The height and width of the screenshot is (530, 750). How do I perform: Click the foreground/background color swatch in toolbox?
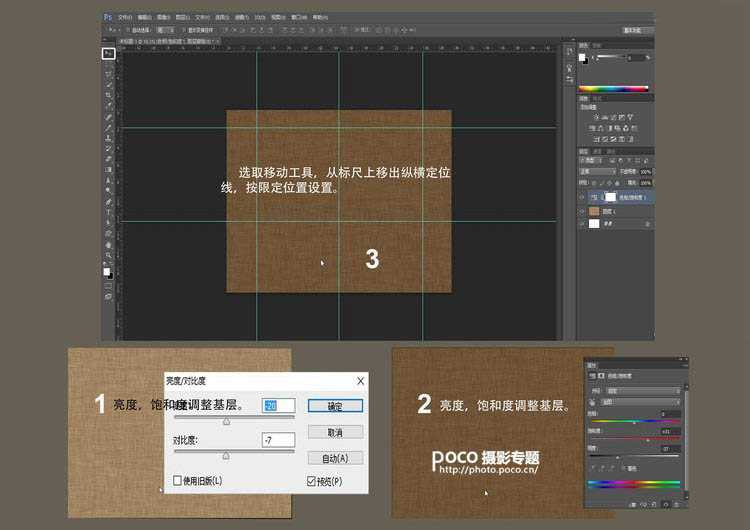[108, 271]
